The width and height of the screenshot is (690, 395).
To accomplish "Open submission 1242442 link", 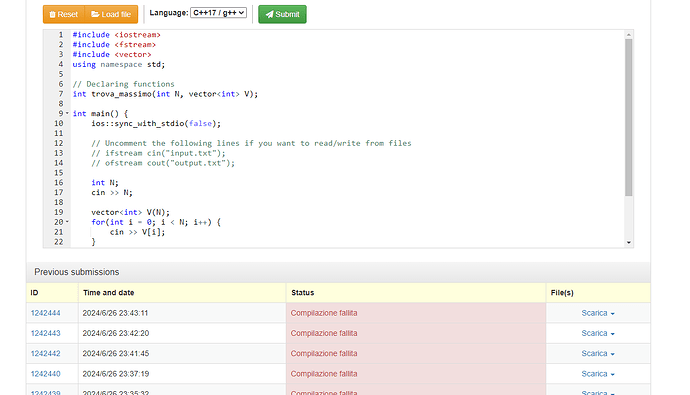I will click(x=45, y=354).
